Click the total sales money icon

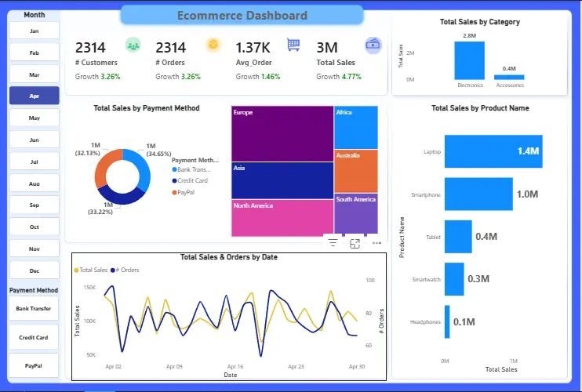point(373,45)
